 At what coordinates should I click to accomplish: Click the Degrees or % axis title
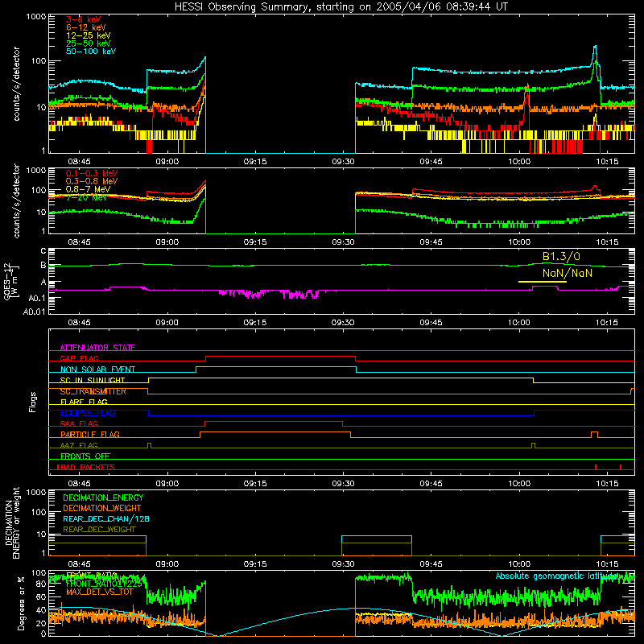21,603
